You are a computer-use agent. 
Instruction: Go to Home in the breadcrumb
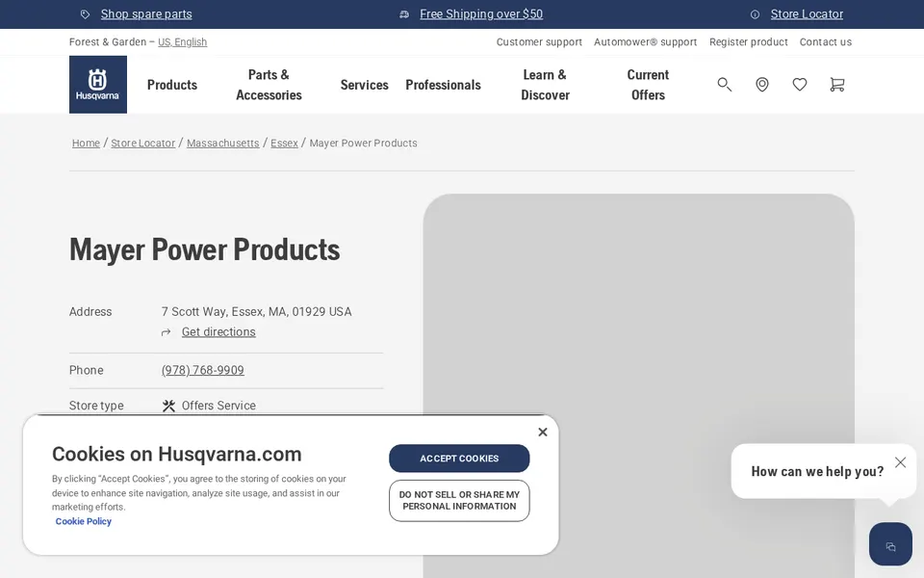(86, 143)
